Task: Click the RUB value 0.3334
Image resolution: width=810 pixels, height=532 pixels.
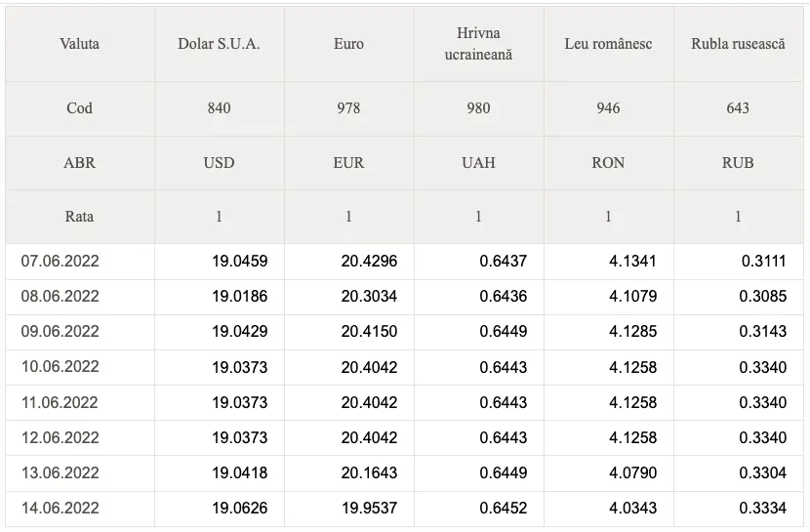Action: click(x=762, y=509)
